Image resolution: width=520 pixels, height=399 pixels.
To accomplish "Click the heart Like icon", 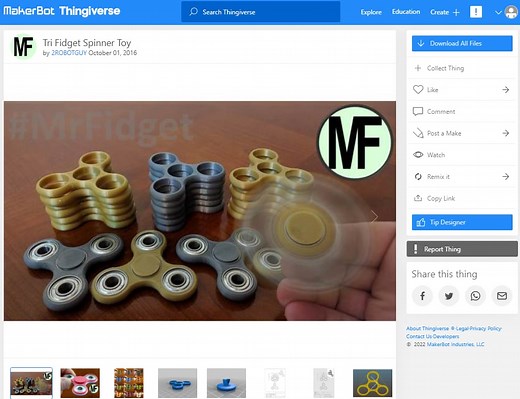I will pos(418,89).
